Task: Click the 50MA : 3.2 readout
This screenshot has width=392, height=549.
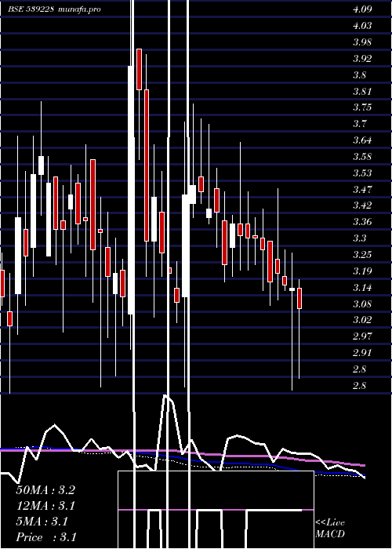Action: click(x=45, y=490)
